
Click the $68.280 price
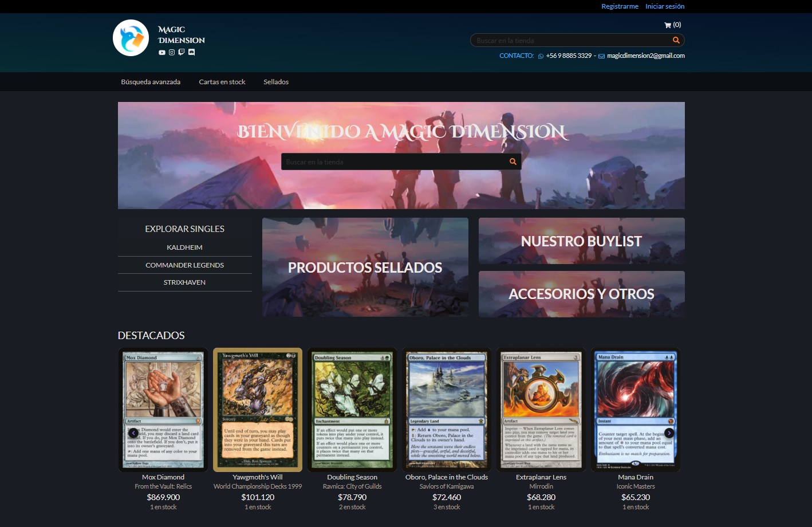click(x=541, y=497)
